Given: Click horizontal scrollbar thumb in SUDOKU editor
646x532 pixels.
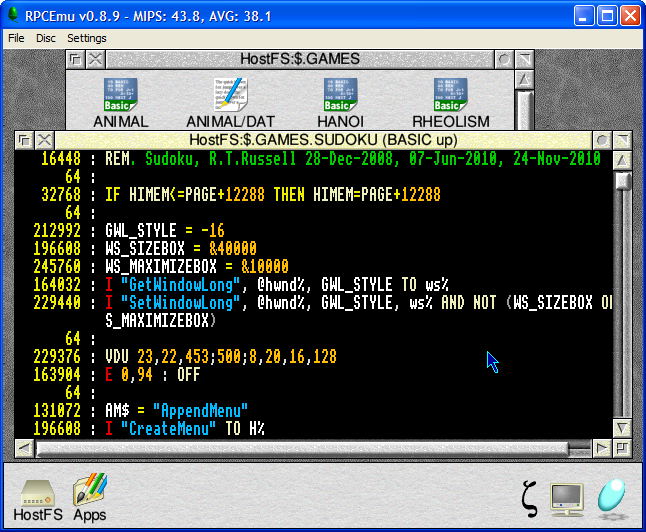Looking at the screenshot, I should [302, 449].
